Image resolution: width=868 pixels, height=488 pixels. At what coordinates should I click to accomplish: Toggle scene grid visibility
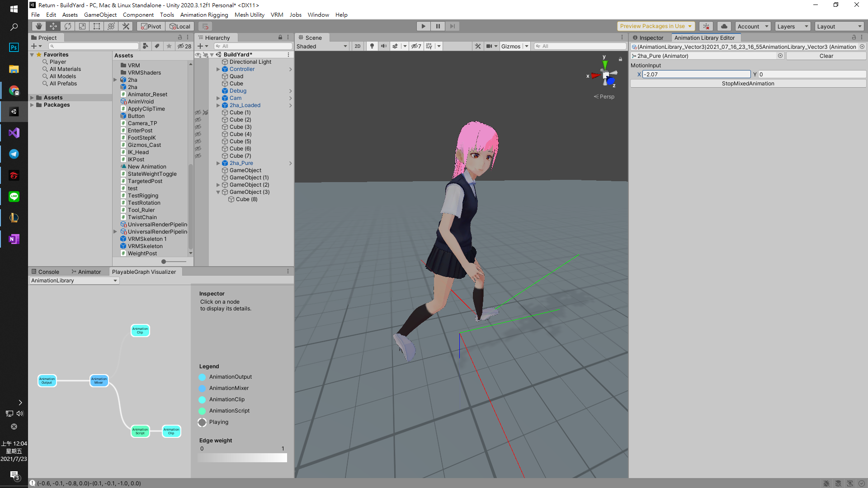pos(429,46)
